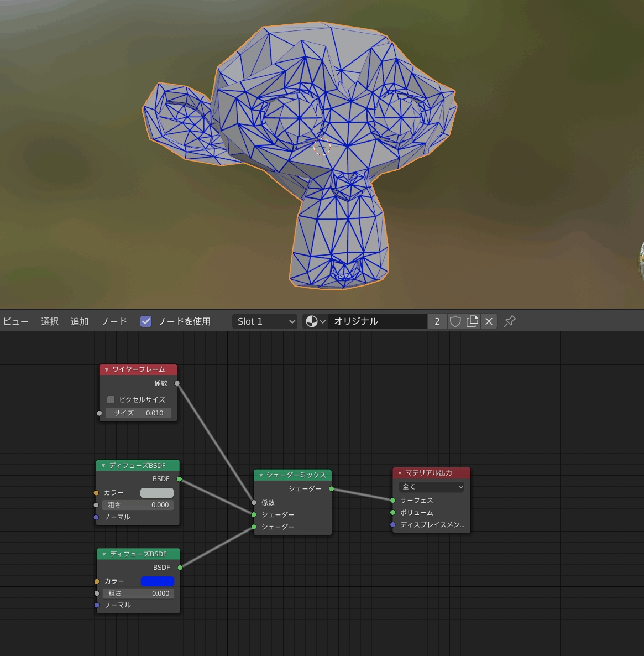The image size is (644, 656).
Task: Toggle the ノードを使用 checkbox
Action: point(146,321)
